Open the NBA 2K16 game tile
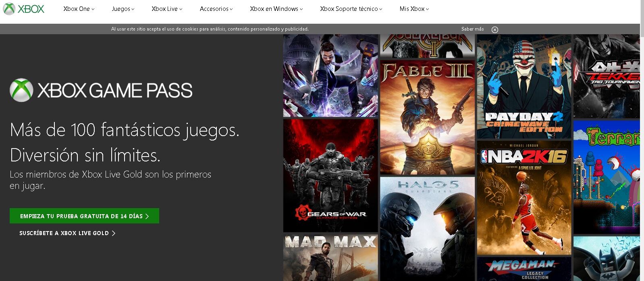Screen dimensions: 644x281 coord(524,198)
